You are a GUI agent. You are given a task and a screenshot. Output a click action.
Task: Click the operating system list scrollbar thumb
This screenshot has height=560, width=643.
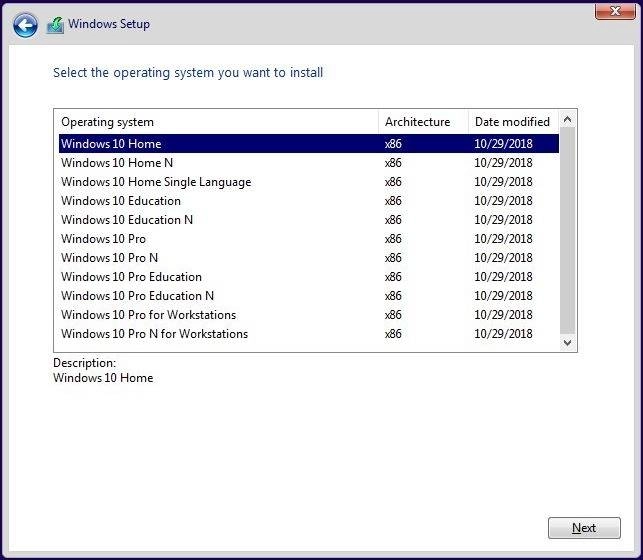click(568, 231)
